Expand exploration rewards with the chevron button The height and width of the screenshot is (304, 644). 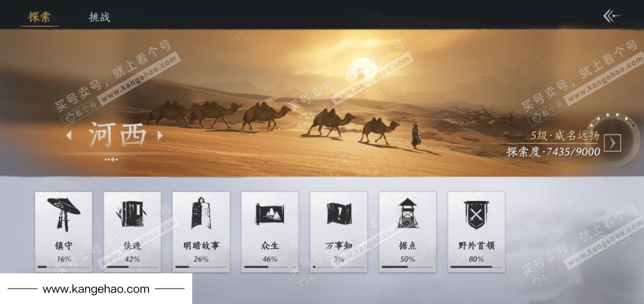(613, 143)
